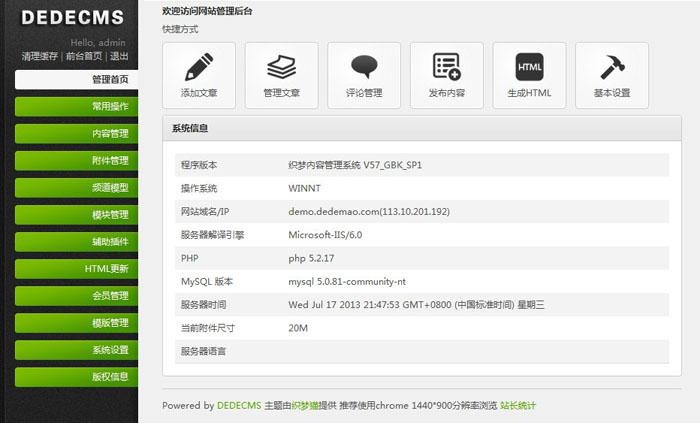Open the 模块管理 sidebar menu
Viewport: 700px width, 423px height.
[76, 215]
